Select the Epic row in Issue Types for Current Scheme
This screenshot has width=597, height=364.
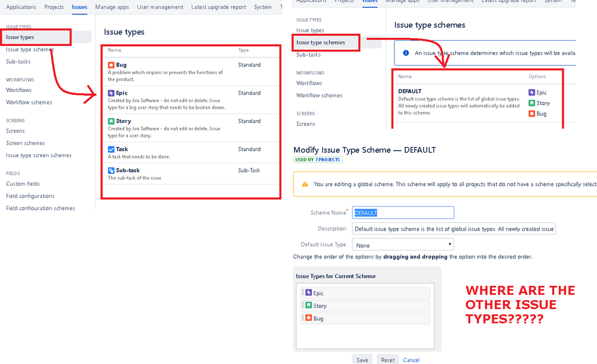[x=366, y=293]
